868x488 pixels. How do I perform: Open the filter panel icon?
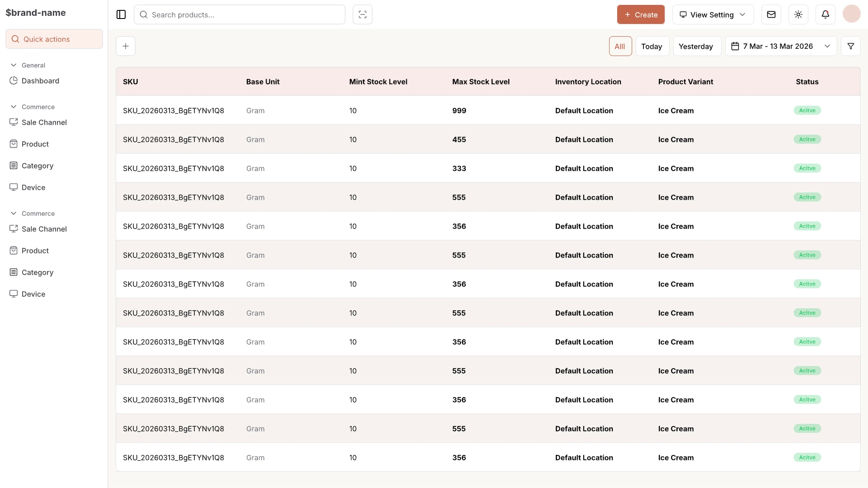pyautogui.click(x=851, y=46)
